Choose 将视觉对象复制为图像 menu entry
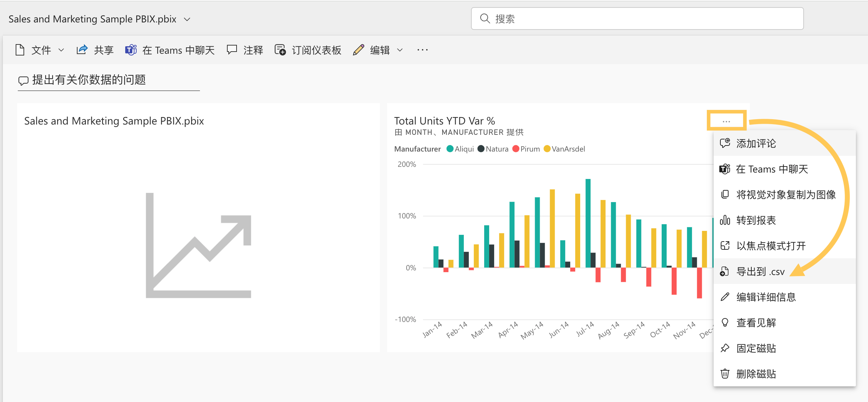The width and height of the screenshot is (868, 402). (x=784, y=195)
